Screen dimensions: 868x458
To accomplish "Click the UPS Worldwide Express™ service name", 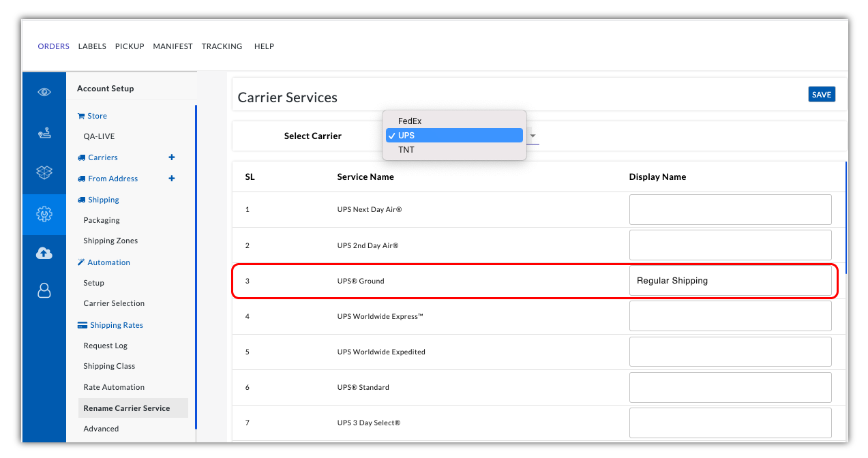I will click(x=380, y=316).
